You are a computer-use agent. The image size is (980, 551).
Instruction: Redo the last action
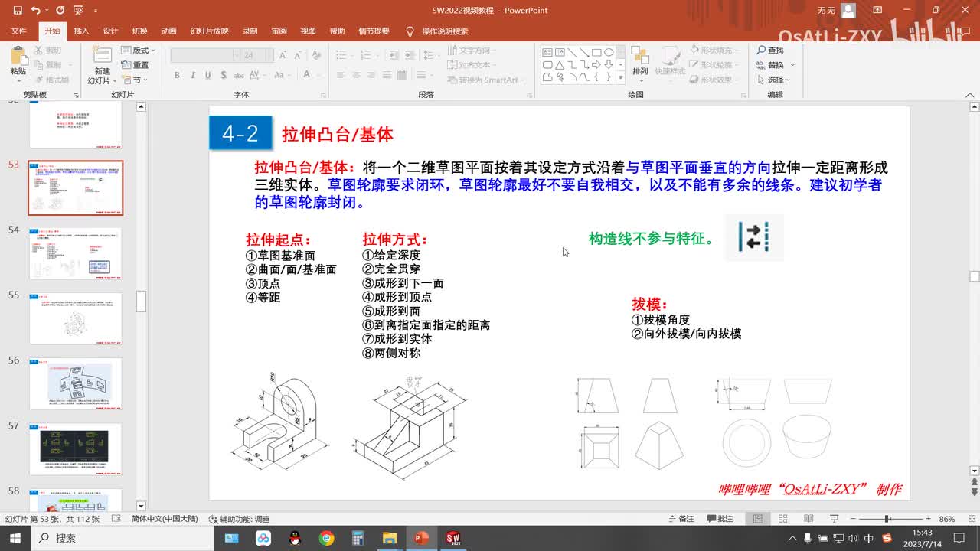(59, 11)
